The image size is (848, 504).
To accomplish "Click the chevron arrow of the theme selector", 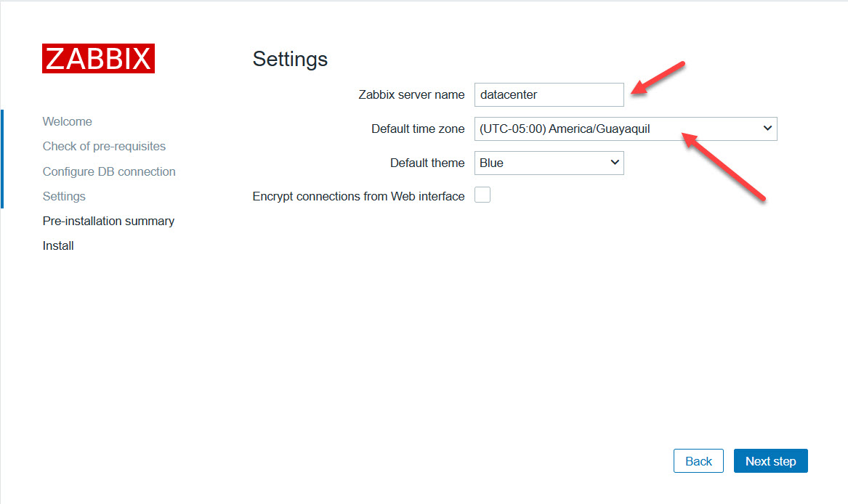I will [x=615, y=163].
